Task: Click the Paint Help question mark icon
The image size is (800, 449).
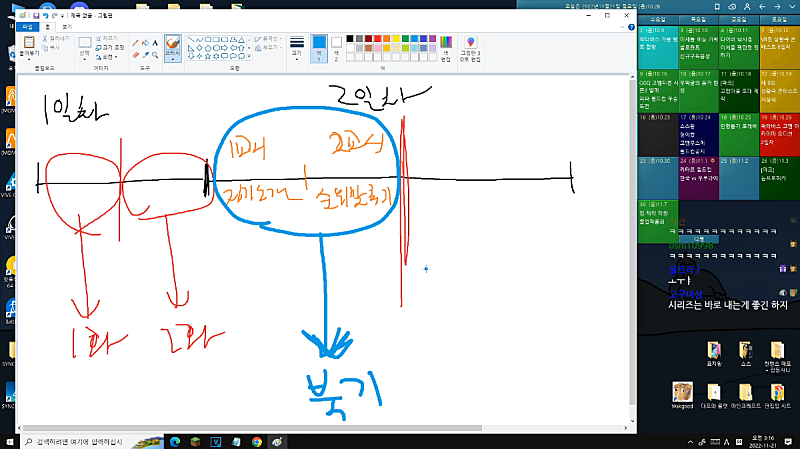Action: 632,27
